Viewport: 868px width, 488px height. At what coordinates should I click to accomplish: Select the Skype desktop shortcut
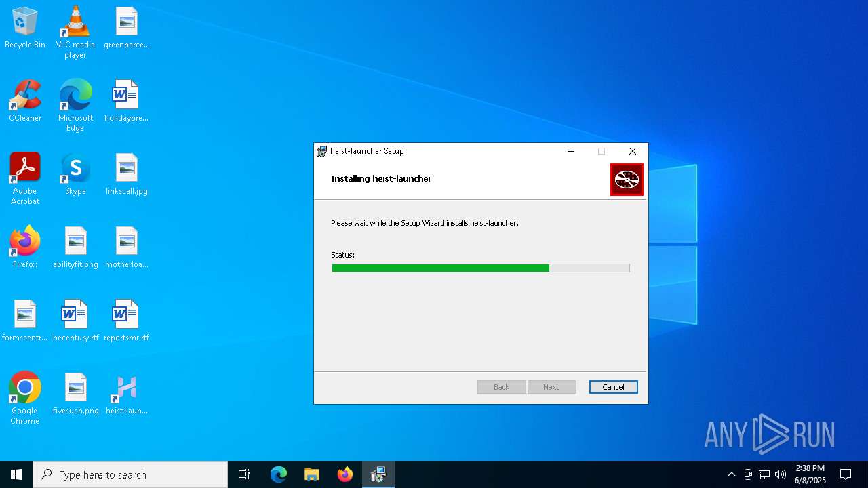75,174
